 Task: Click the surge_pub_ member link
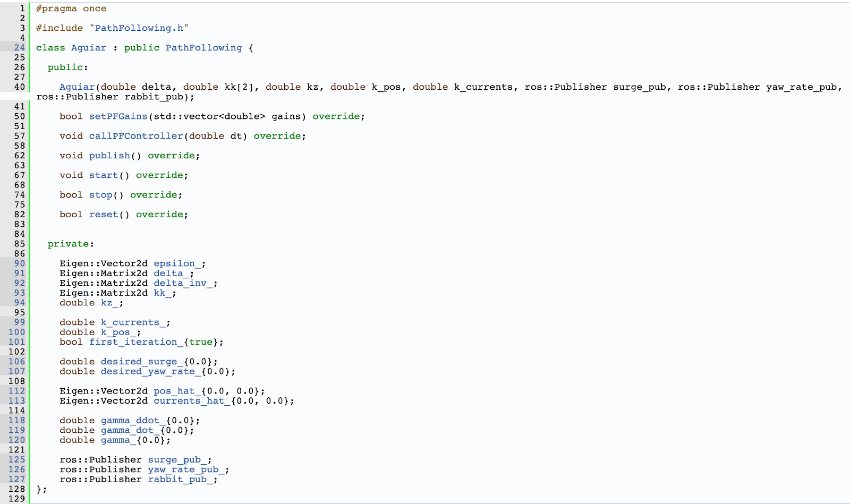177,460
